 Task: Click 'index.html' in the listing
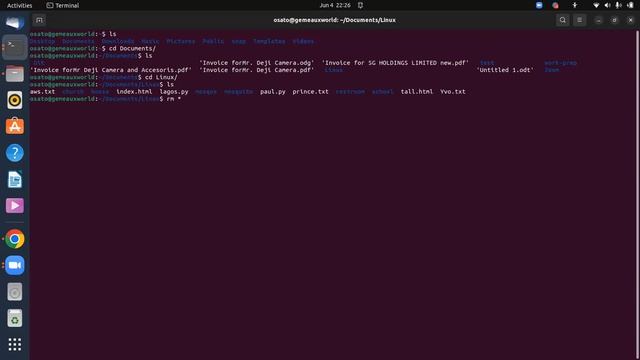click(x=134, y=91)
